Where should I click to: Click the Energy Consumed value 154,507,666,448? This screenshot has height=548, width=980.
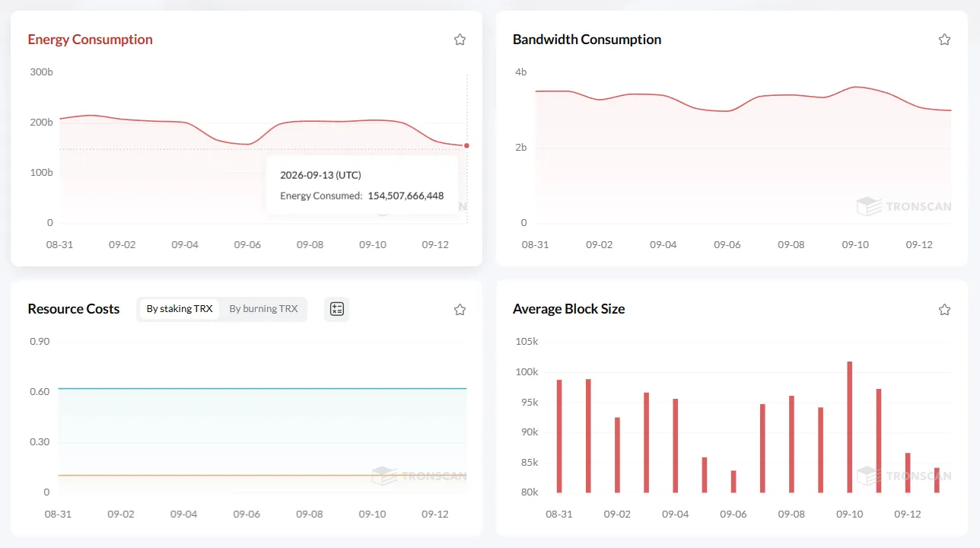[x=406, y=196]
